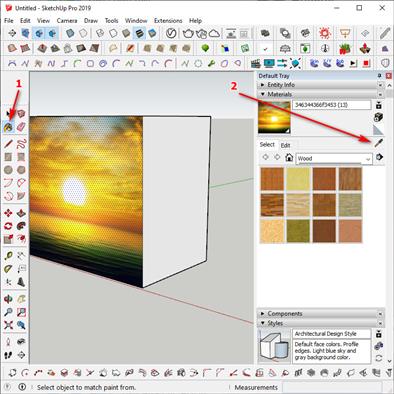Click the Sample Paint eyedropper icon
This screenshot has height=394, width=394.
(378, 143)
